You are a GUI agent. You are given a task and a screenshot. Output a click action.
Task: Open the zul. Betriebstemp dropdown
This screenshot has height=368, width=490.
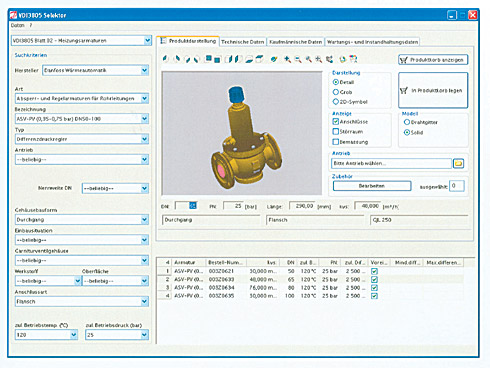(74, 335)
